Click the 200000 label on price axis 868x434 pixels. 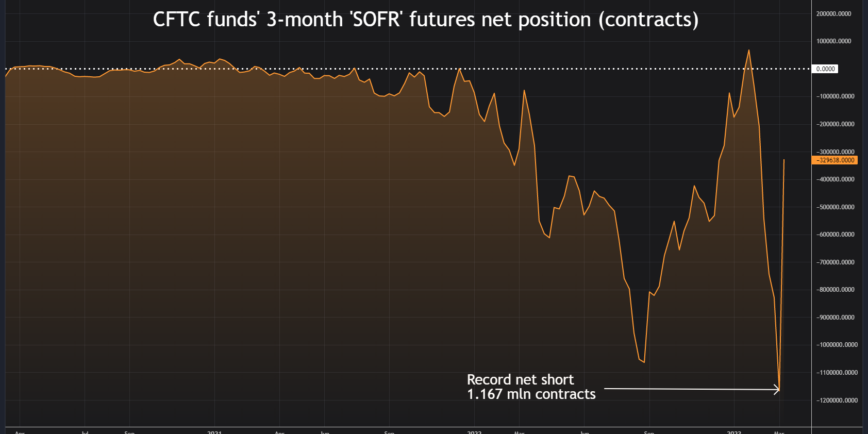pyautogui.click(x=833, y=14)
